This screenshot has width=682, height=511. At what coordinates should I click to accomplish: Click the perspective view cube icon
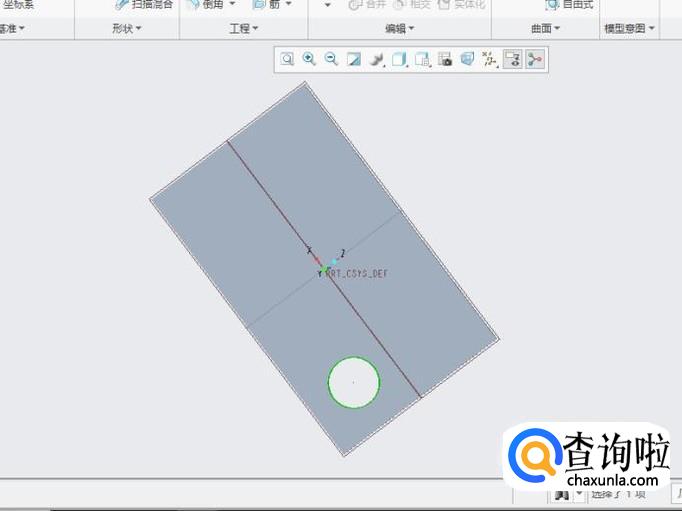click(x=467, y=59)
